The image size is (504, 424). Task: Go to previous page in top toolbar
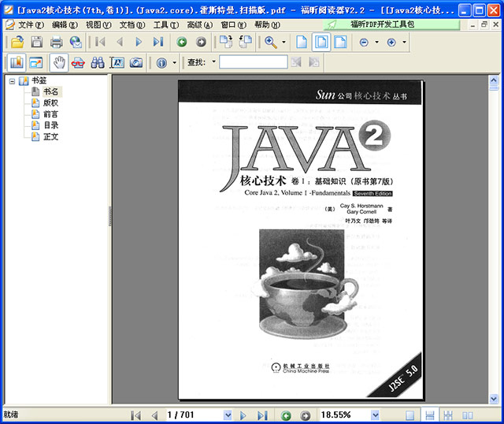tap(120, 42)
